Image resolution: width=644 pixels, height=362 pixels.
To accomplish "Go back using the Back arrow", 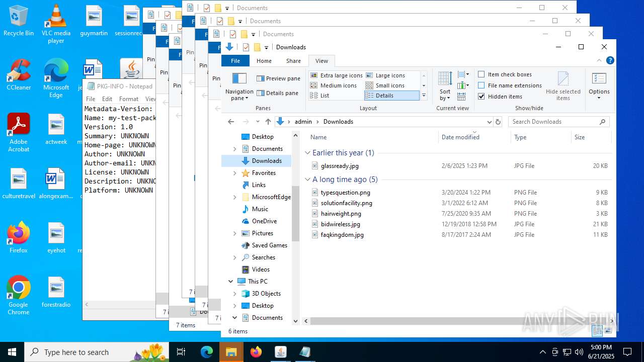I will [x=231, y=122].
